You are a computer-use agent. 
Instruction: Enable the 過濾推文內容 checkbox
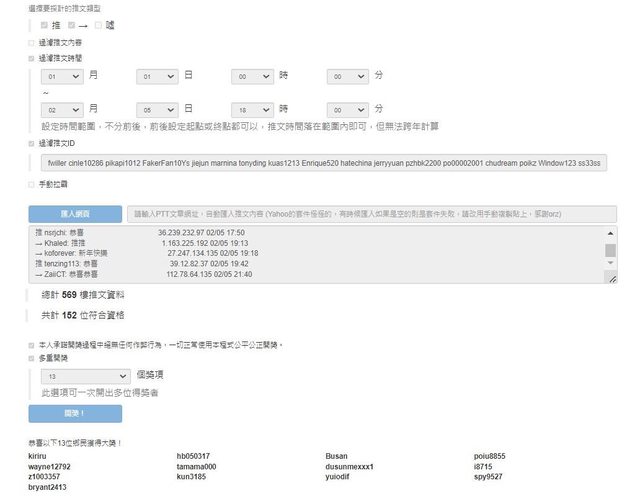point(31,42)
